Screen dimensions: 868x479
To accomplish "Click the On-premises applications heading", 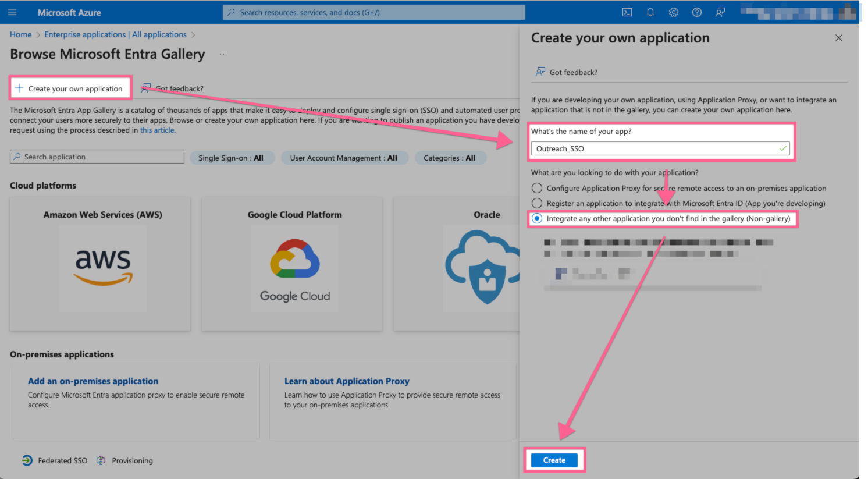I will (x=62, y=354).
